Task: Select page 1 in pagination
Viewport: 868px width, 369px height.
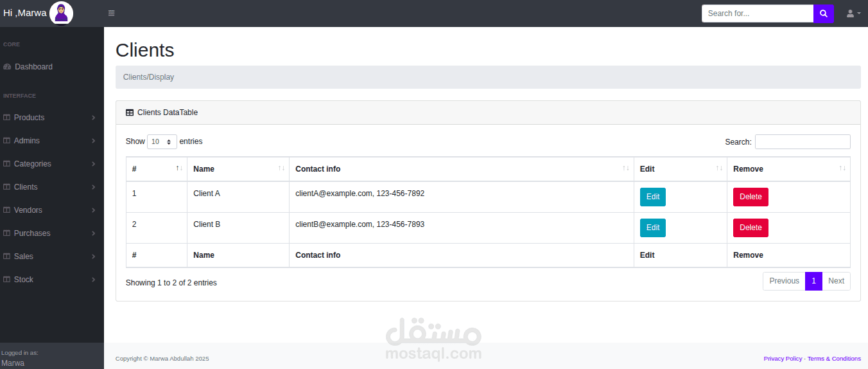Action: [x=813, y=281]
